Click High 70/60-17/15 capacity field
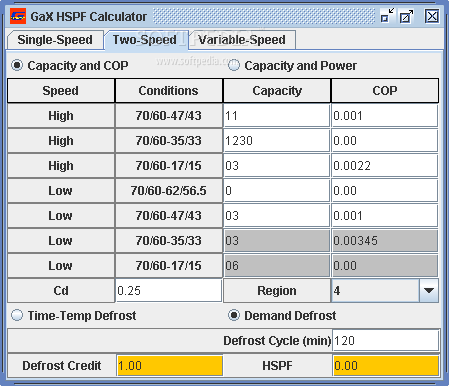Viewport: 449px width, 386px height. pyautogui.click(x=276, y=166)
